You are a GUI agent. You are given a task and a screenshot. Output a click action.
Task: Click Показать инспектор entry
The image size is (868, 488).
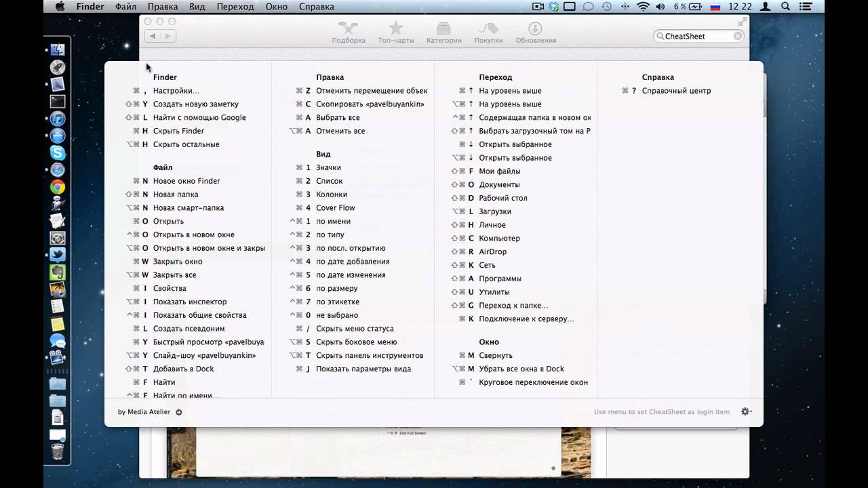(x=190, y=302)
